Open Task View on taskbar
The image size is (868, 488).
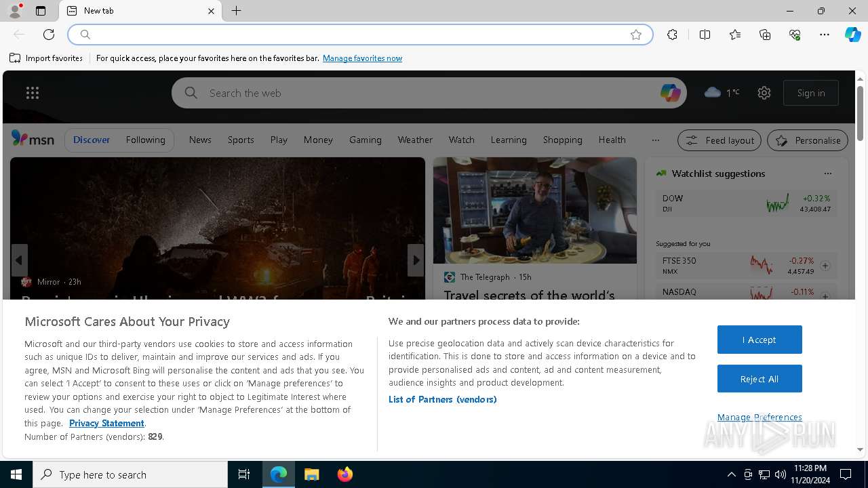click(x=244, y=474)
